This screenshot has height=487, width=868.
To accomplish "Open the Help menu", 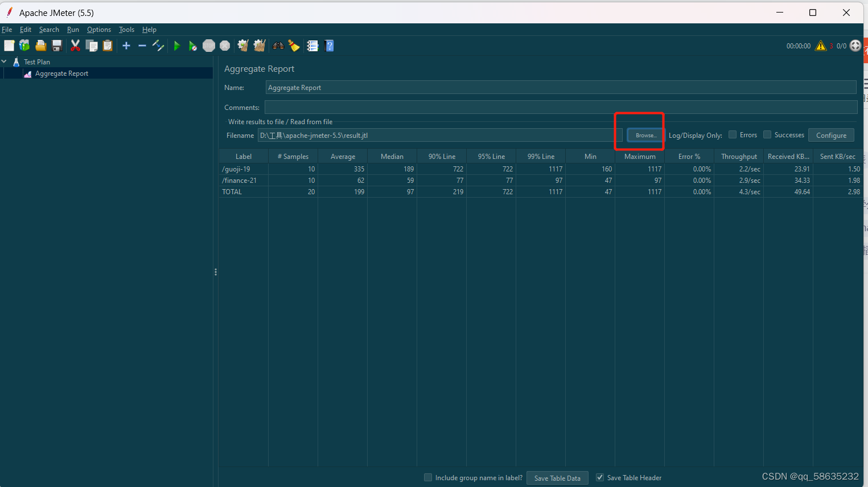I will pos(149,30).
